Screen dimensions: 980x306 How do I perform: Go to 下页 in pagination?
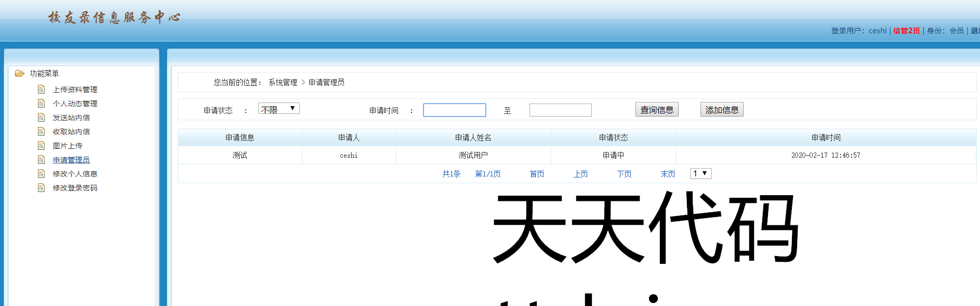[624, 174]
